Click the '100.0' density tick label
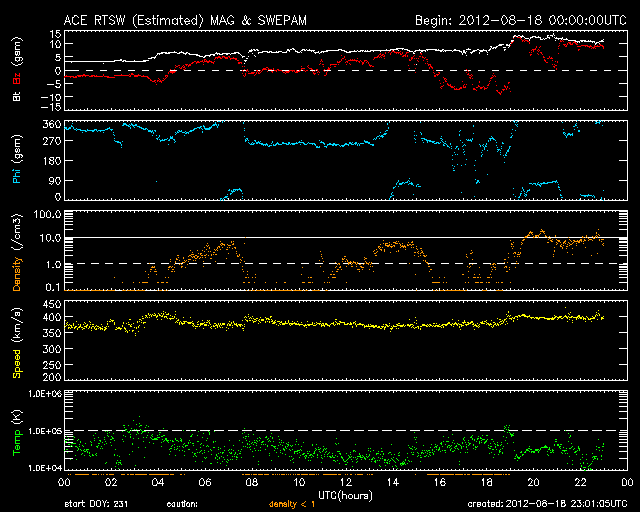 (48, 214)
